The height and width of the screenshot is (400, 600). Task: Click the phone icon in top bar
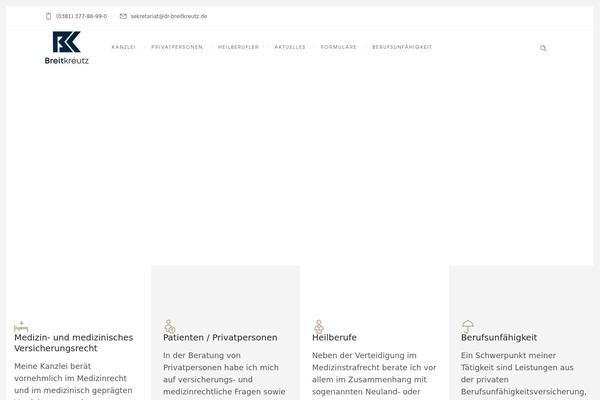49,16
